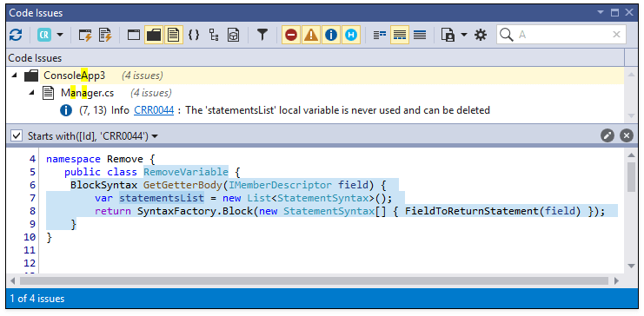Toggle the light blue Hint filter
This screenshot has width=644, height=316.
pos(351,36)
